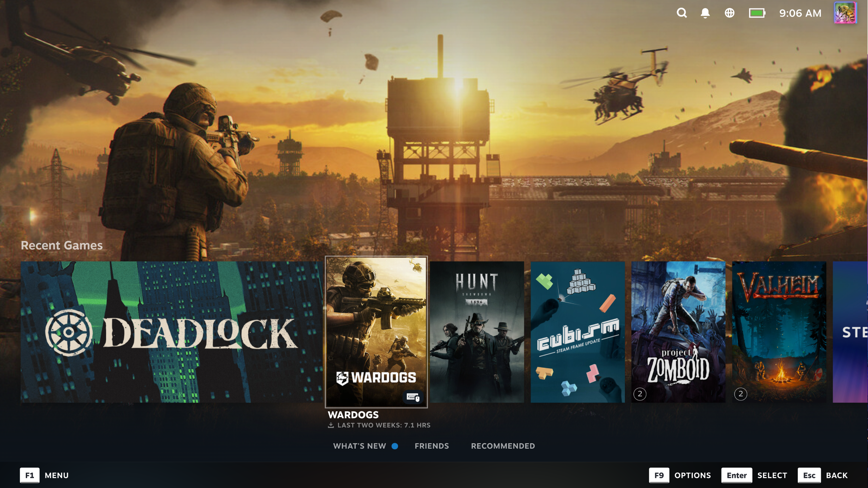Screen dimensions: 868x488
Task: Click the download icon beside LAST TWO WEEKS
Action: (x=331, y=425)
